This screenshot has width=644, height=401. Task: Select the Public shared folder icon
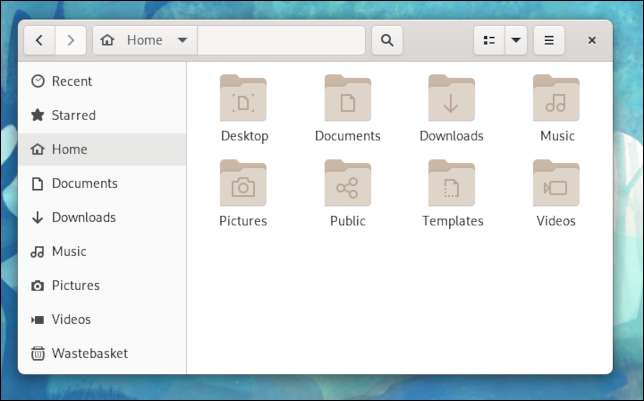pos(347,184)
